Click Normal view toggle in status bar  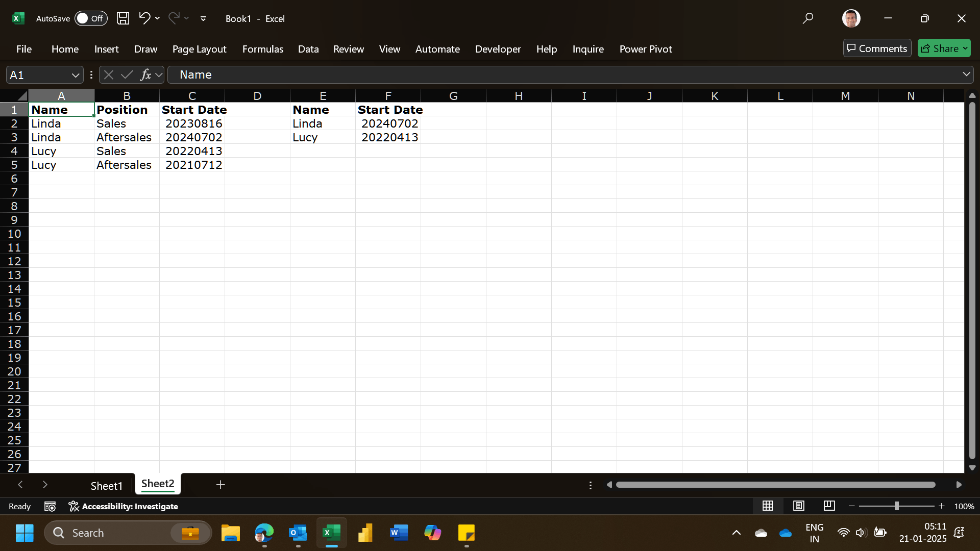768,506
